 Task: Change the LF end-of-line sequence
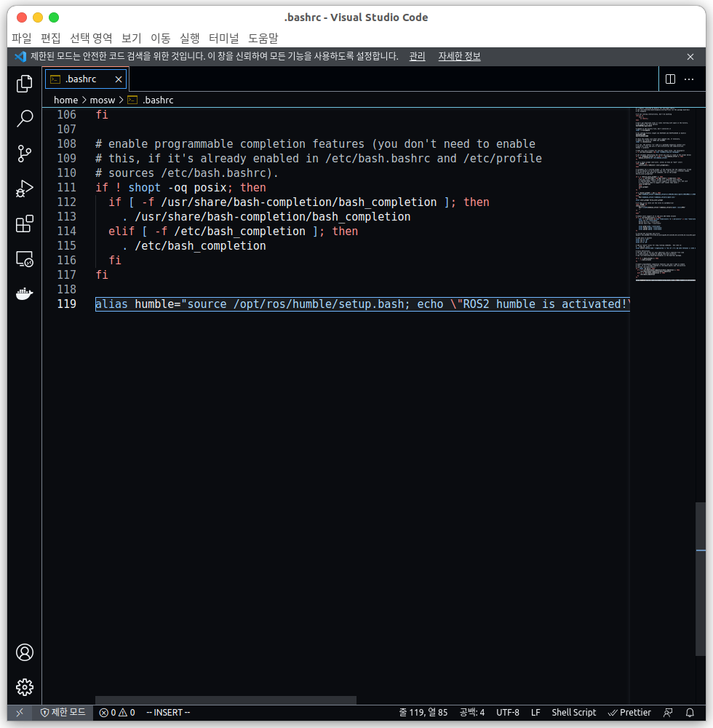535,712
